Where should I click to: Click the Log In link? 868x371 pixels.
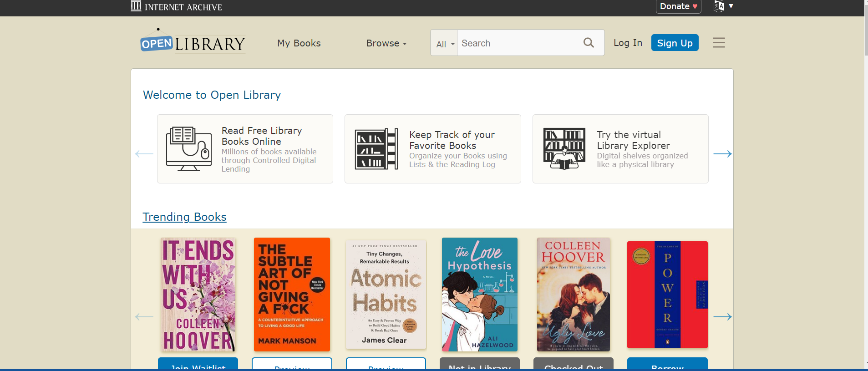[628, 43]
